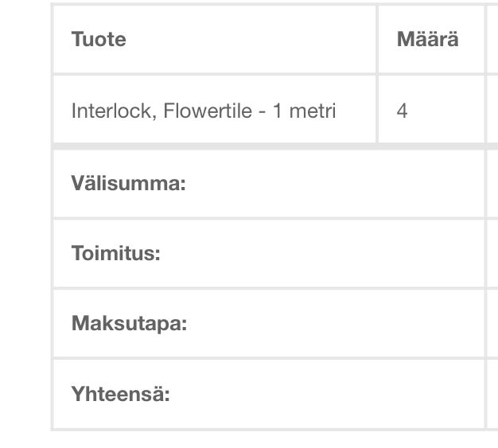
Task: Click Yhteensä value cell at right edge
Action: 492,394
